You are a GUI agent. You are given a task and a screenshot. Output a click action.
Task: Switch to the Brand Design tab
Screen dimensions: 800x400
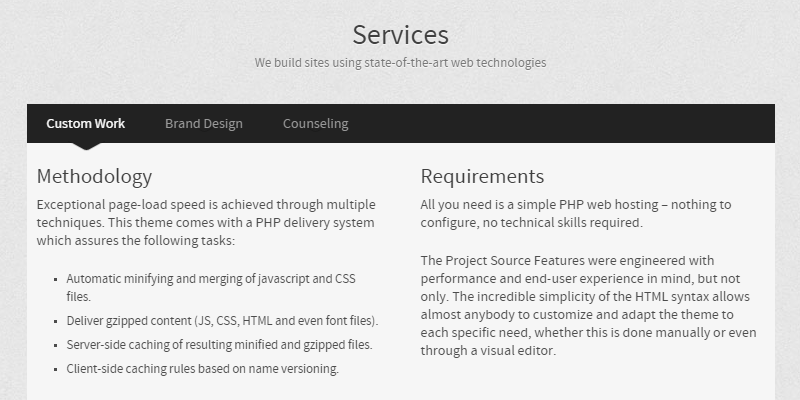pos(204,124)
